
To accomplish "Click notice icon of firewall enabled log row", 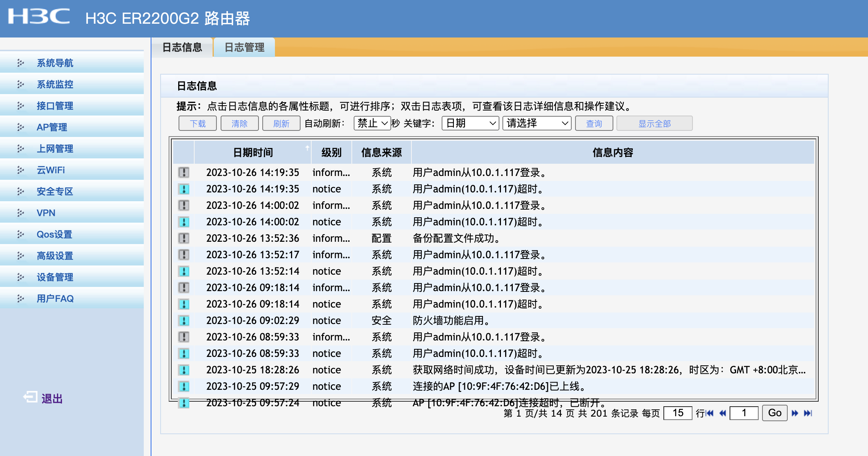I will [x=184, y=321].
